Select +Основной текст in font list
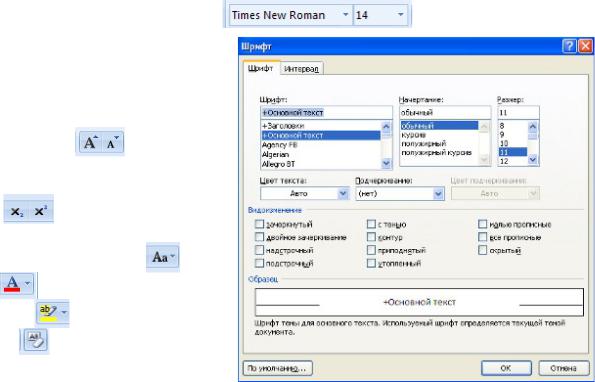The image size is (595, 382). click(321, 135)
